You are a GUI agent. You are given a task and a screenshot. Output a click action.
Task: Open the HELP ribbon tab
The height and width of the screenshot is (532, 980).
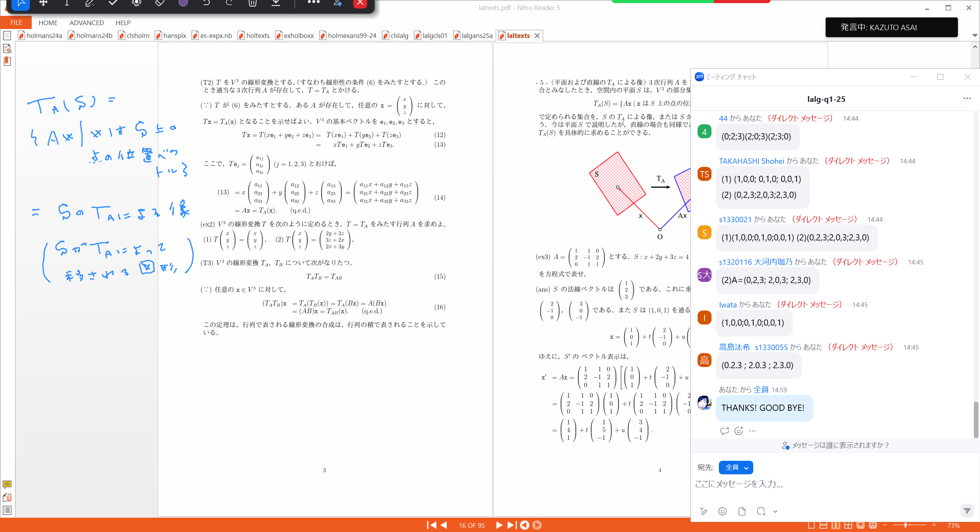[123, 23]
